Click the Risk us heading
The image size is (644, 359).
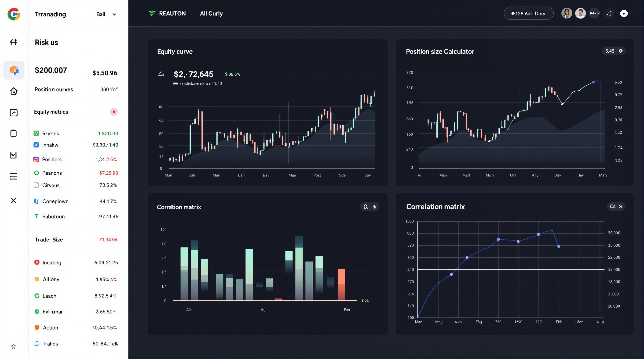(46, 43)
